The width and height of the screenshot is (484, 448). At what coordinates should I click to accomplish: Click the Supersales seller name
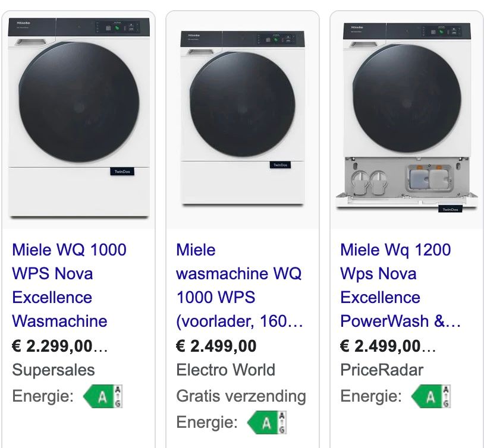(x=54, y=370)
